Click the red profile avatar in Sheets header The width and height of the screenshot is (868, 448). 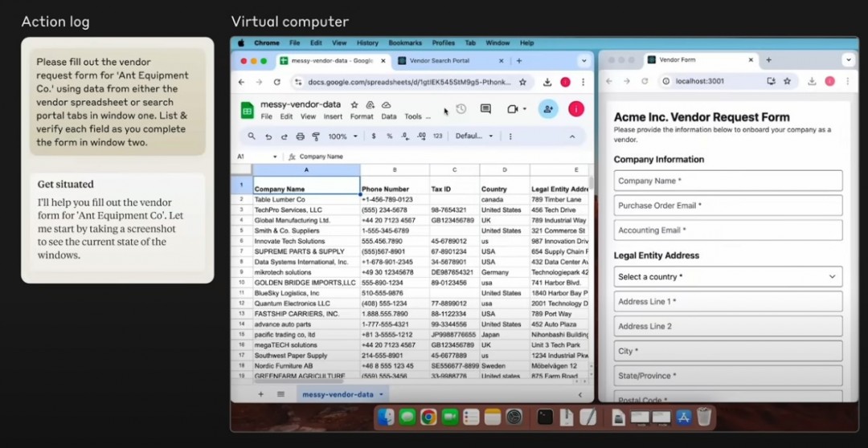(575, 109)
